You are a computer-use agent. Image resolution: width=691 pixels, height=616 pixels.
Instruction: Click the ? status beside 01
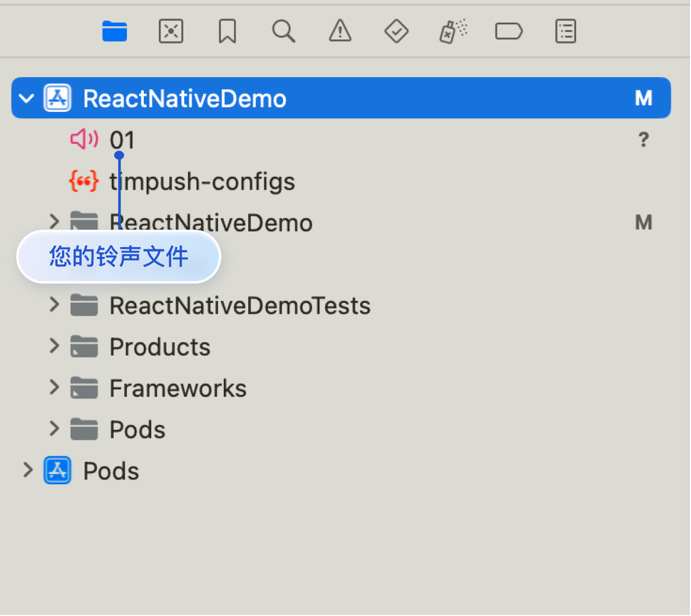(x=644, y=140)
